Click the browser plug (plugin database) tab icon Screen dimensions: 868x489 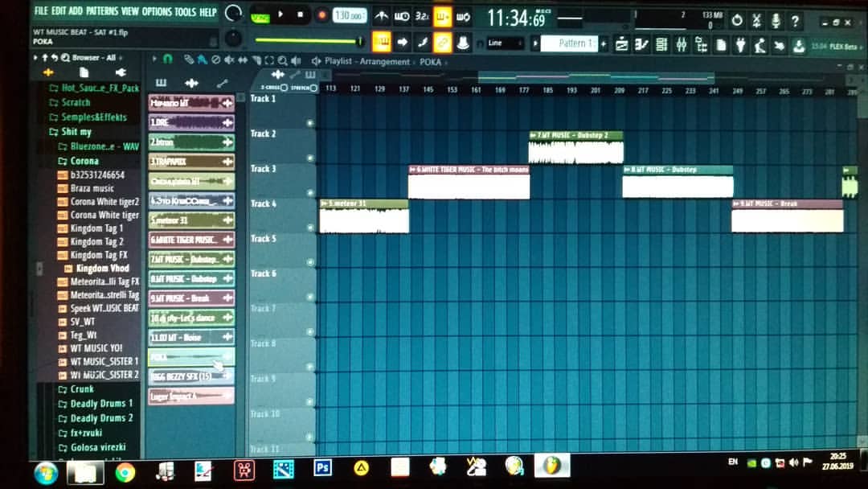pyautogui.click(x=120, y=72)
